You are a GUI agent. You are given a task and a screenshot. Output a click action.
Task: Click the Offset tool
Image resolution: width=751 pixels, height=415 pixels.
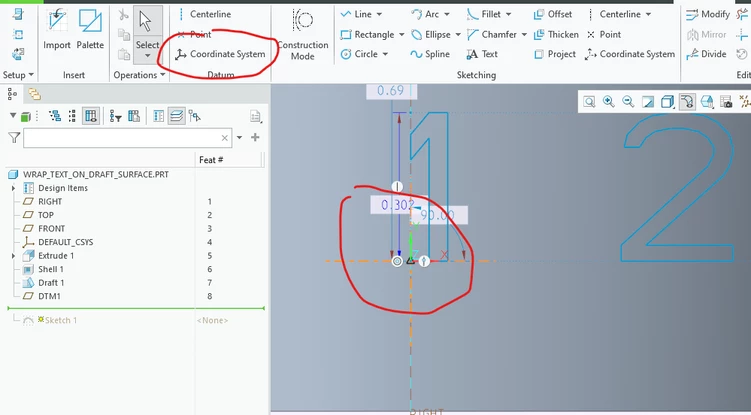[553, 14]
